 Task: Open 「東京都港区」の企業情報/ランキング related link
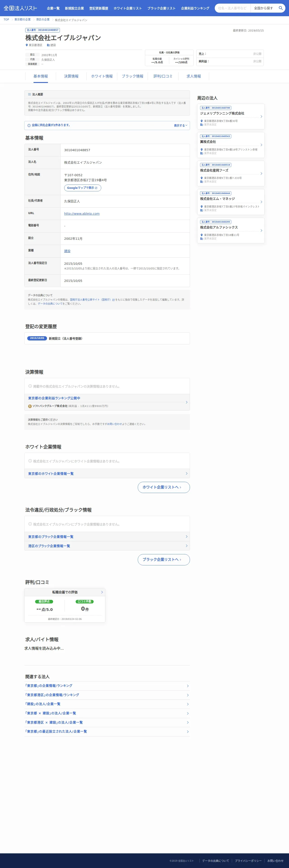coord(107,695)
